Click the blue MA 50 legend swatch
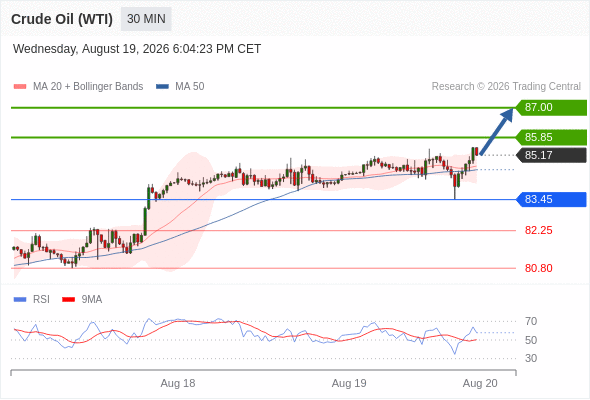590x400 pixels. [162, 87]
